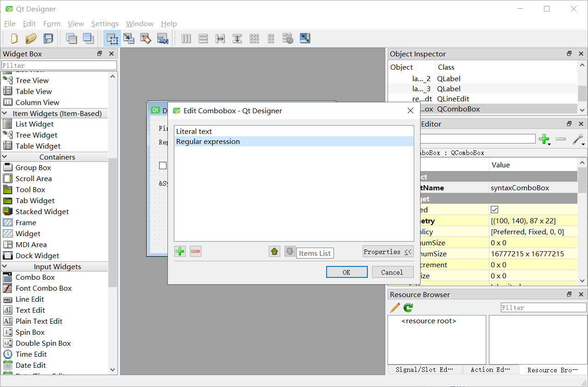Select the Edit Signals/Slots mode icon
Image resolution: width=588 pixels, height=387 pixels.
coord(129,39)
